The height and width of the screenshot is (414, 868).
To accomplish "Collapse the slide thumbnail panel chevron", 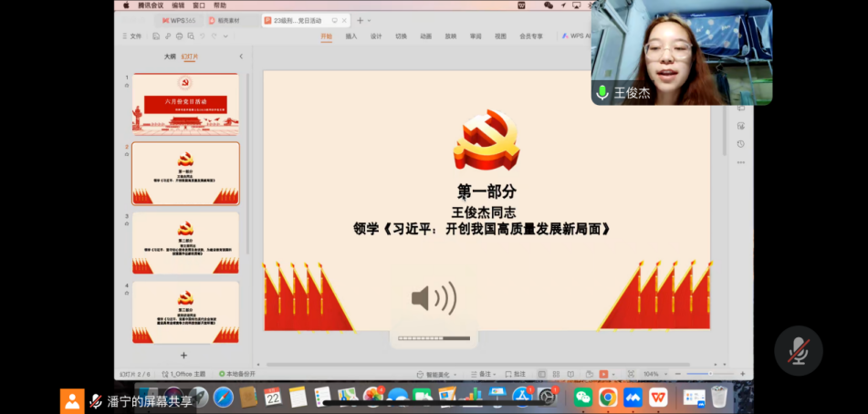I will point(241,57).
